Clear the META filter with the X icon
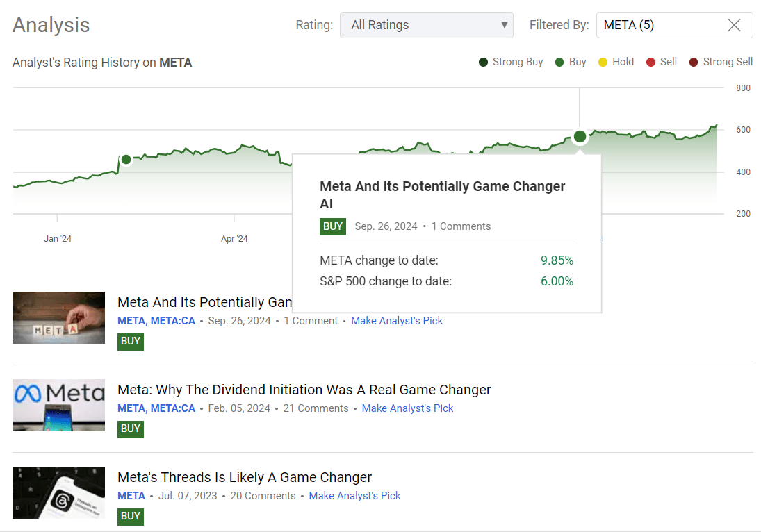This screenshot has height=532, width=761. (x=734, y=25)
